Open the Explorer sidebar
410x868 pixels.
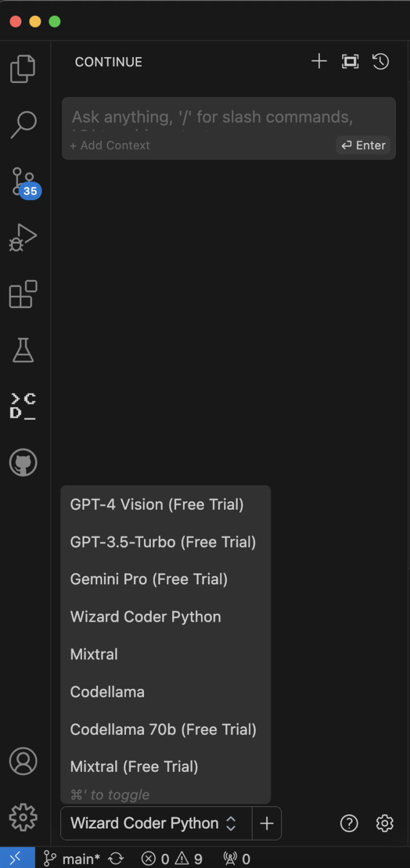[x=23, y=68]
